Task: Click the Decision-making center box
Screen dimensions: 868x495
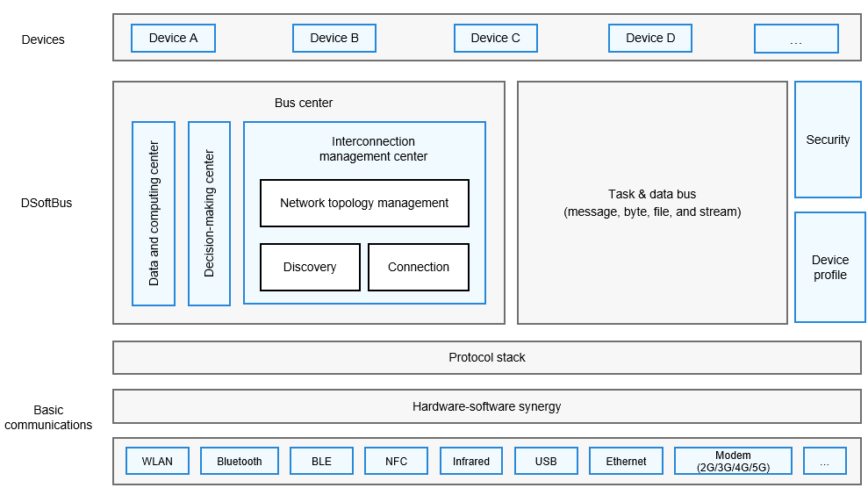Action: [x=209, y=213]
